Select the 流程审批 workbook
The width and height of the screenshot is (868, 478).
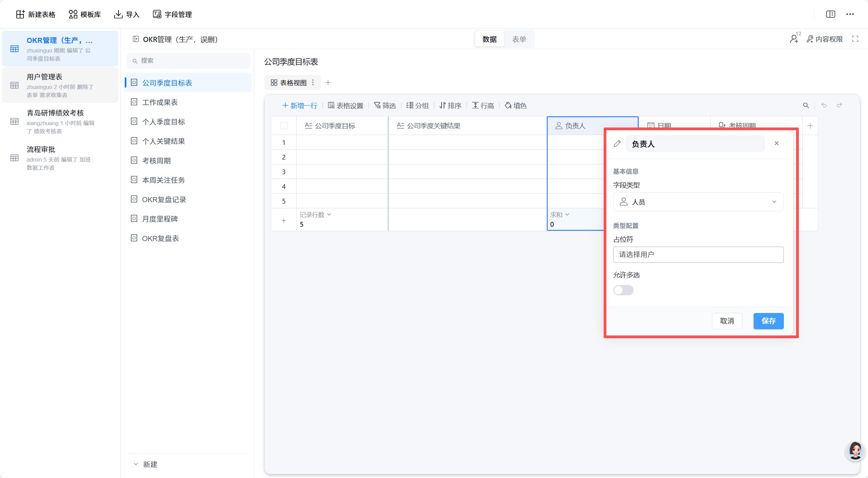(60, 158)
